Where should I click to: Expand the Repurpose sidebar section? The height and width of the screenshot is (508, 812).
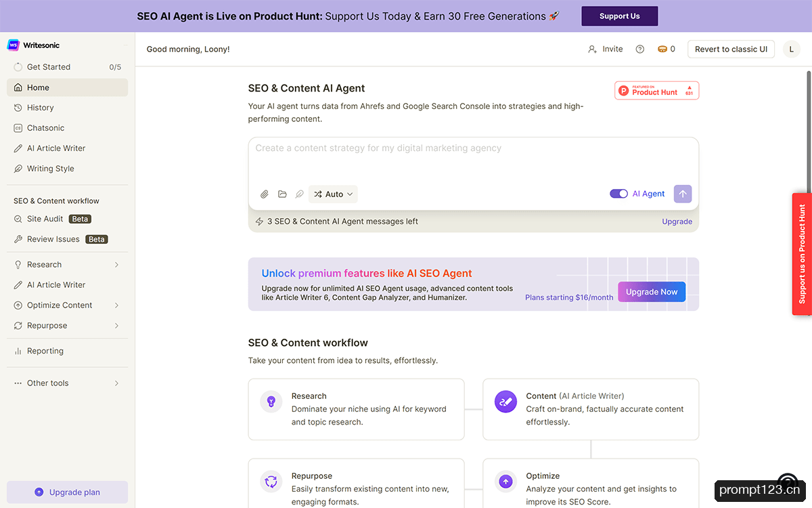click(67, 326)
